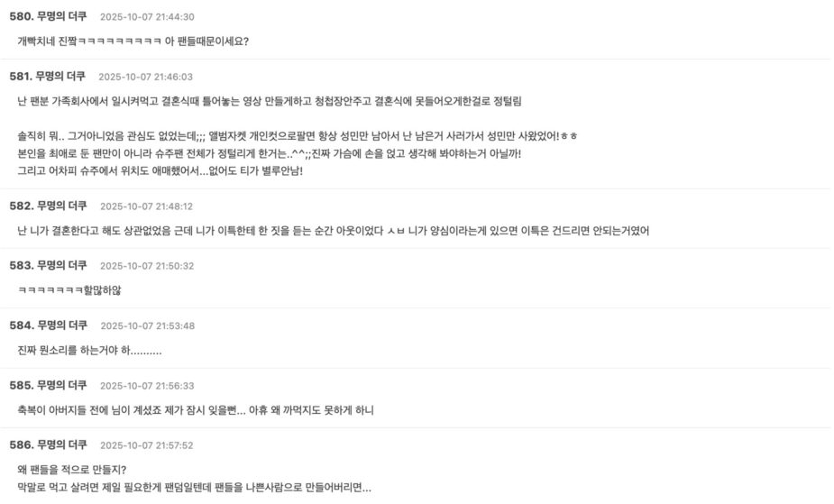The height and width of the screenshot is (504, 834).
Task: Click comment 585's text starting 축복이 아버지들
Action: 196,410
